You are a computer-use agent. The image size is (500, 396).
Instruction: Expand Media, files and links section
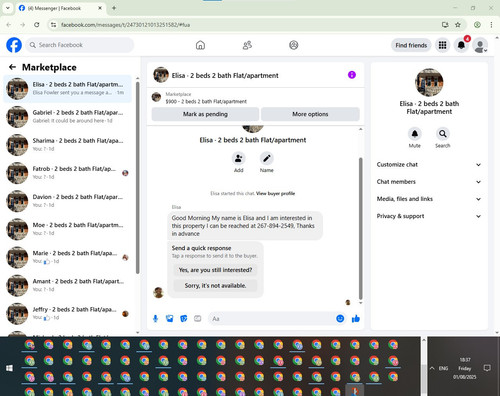click(429, 199)
